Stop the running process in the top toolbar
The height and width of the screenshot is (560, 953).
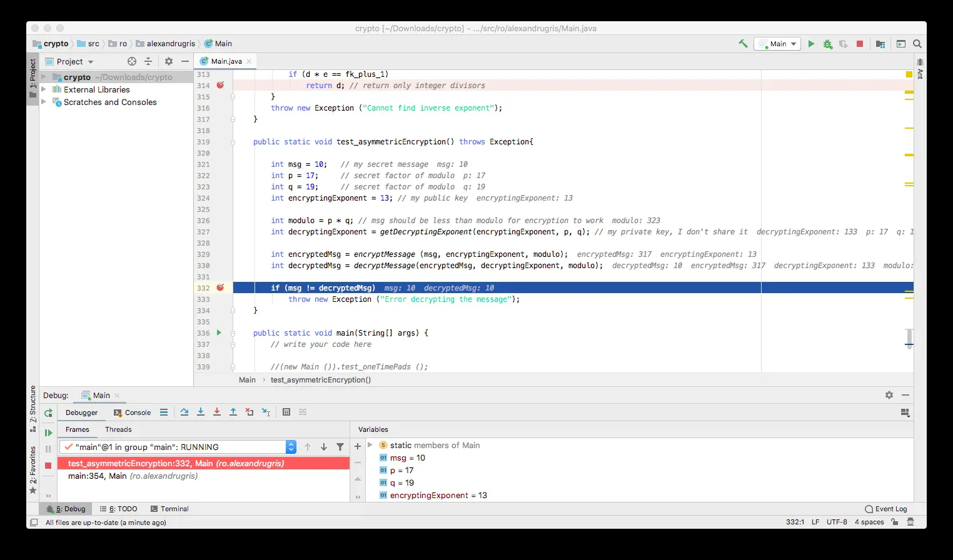860,44
